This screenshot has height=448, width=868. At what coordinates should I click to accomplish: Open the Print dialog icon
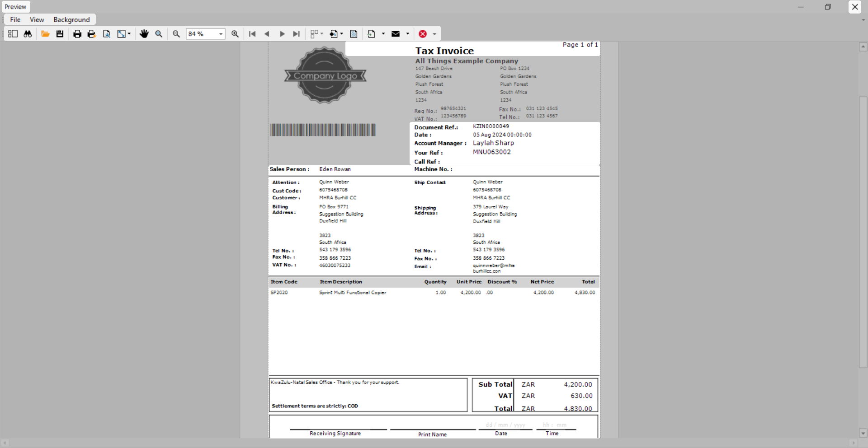(77, 34)
